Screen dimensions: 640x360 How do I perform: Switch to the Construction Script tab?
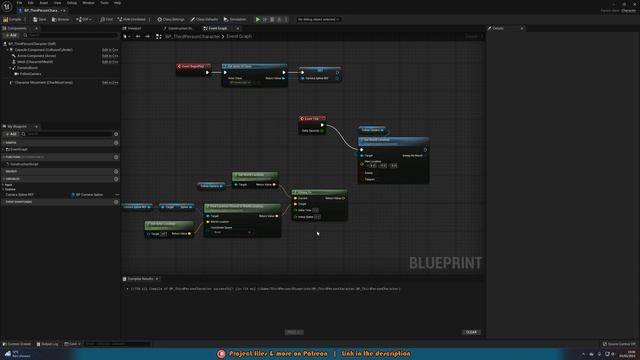[x=178, y=28]
